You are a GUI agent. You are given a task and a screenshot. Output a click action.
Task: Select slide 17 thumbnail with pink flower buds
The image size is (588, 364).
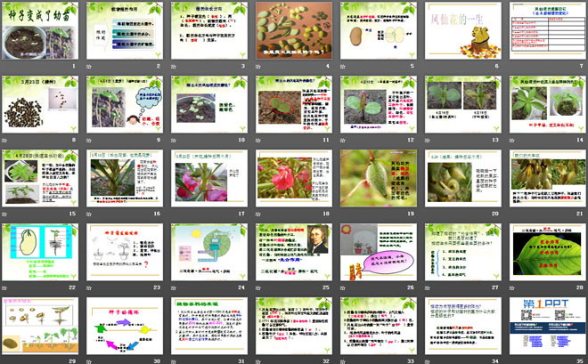(x=209, y=178)
